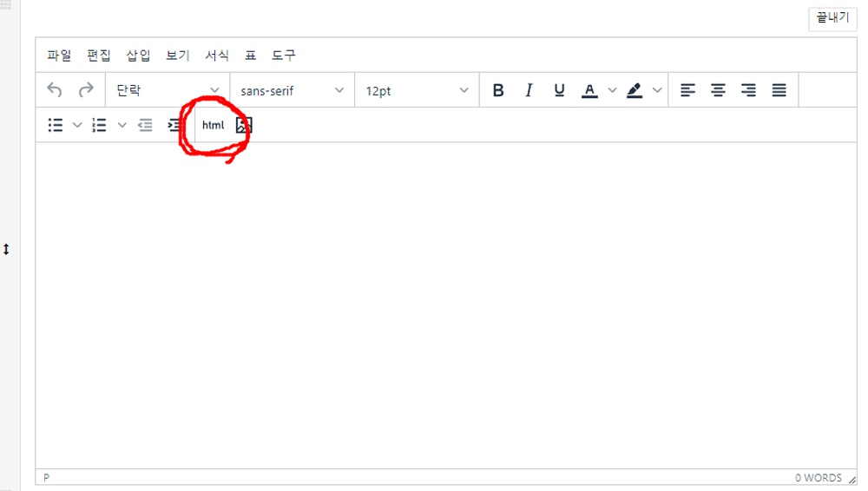Screen dimensions: 868x491
Task: Open numbered list style dropdown
Action: [122, 125]
